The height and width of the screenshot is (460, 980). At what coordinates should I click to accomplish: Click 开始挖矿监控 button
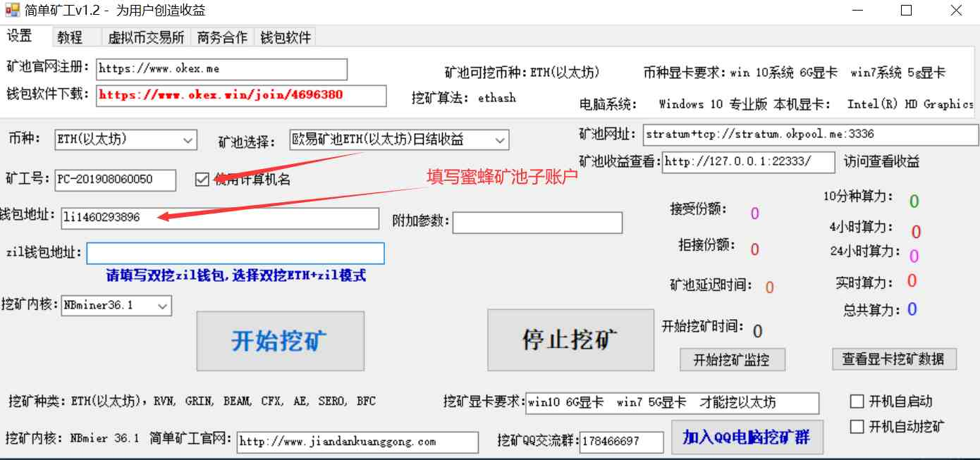coord(733,360)
